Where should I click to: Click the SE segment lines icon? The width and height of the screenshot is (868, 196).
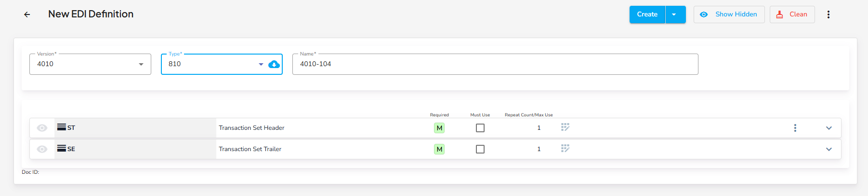[61, 149]
